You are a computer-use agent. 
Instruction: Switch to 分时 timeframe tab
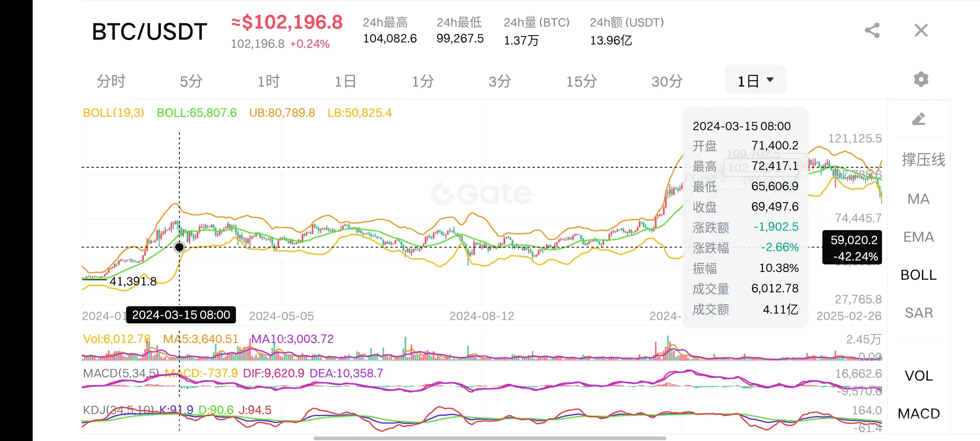(111, 81)
